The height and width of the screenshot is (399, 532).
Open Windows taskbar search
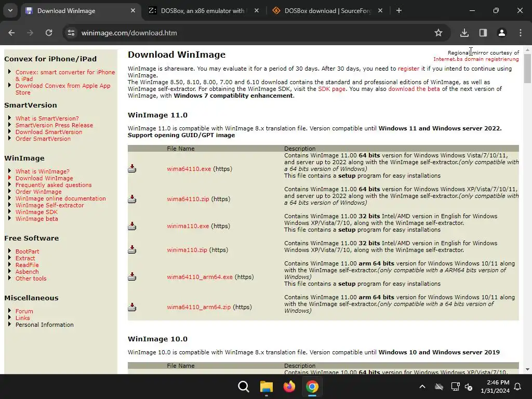[243, 387]
